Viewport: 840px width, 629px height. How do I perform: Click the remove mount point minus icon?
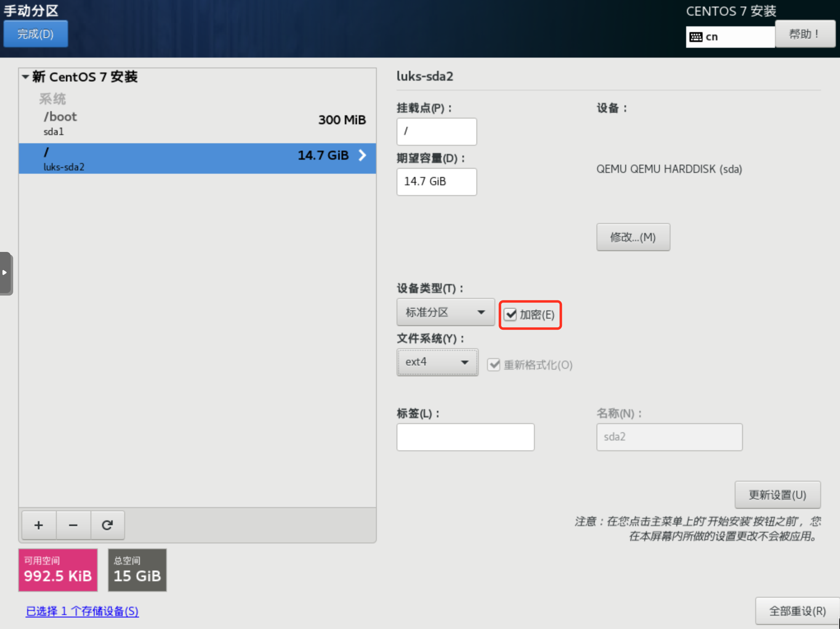[x=73, y=525]
